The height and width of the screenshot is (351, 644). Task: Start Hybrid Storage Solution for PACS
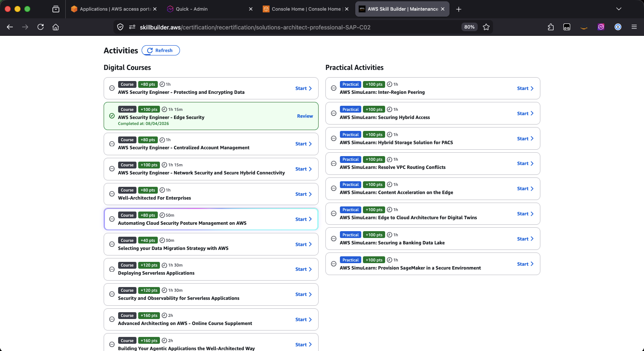(x=525, y=139)
